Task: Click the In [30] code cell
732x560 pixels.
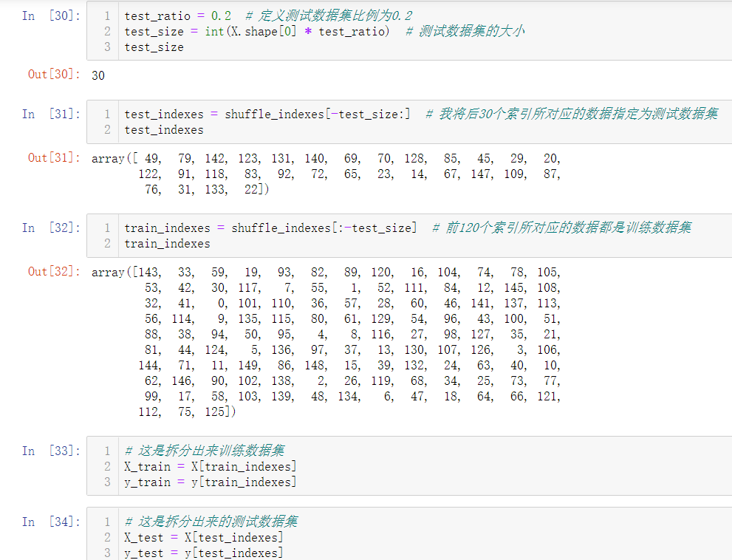Action: click(x=409, y=31)
